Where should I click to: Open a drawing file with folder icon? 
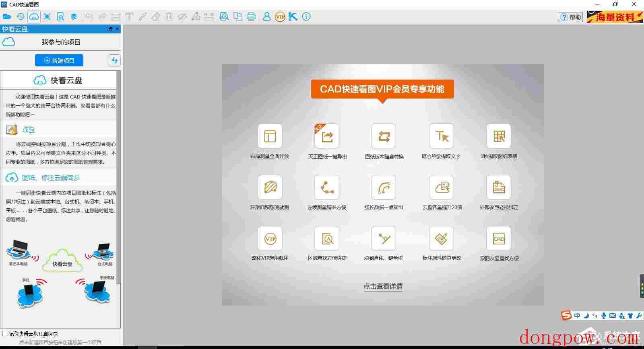(7, 16)
